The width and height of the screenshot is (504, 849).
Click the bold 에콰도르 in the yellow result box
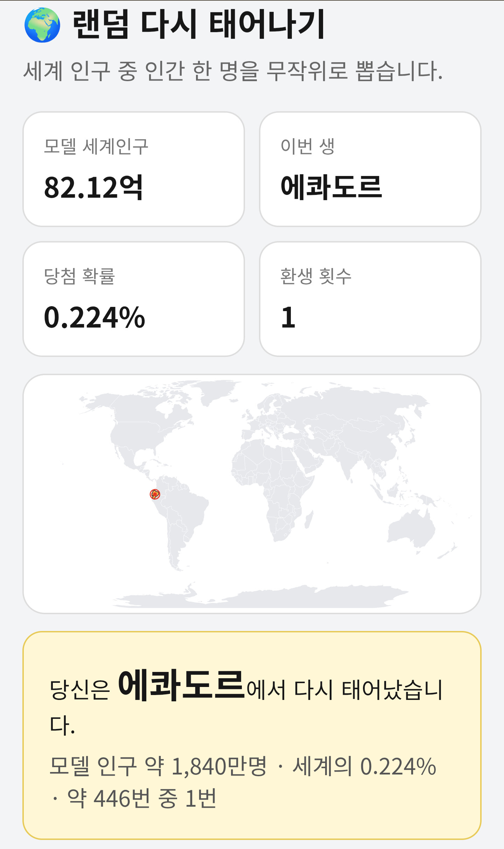tap(181, 685)
